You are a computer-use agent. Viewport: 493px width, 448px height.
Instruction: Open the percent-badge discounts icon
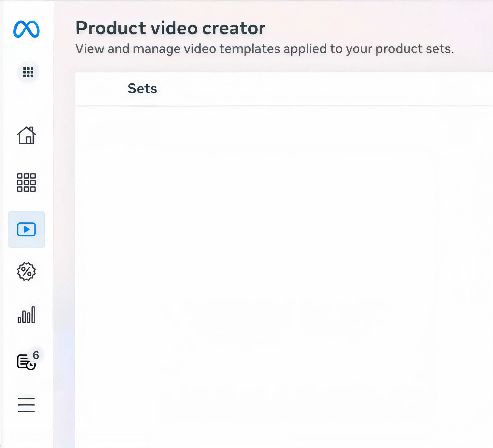26,271
